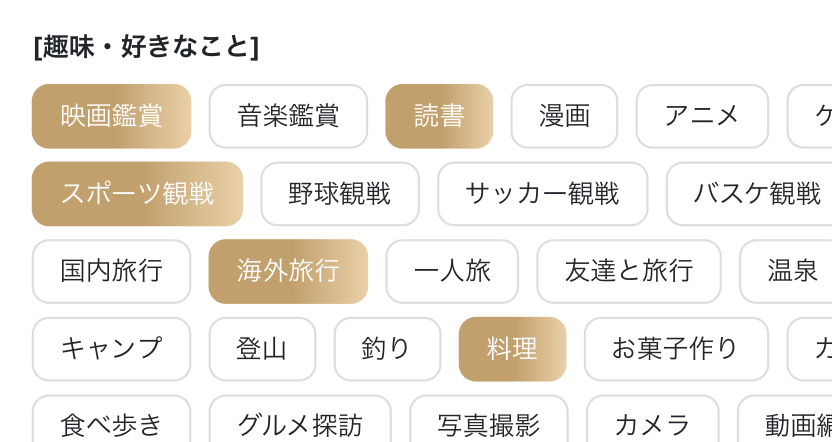
Task: Select the 写真撮影 chip
Action: coord(489,425)
